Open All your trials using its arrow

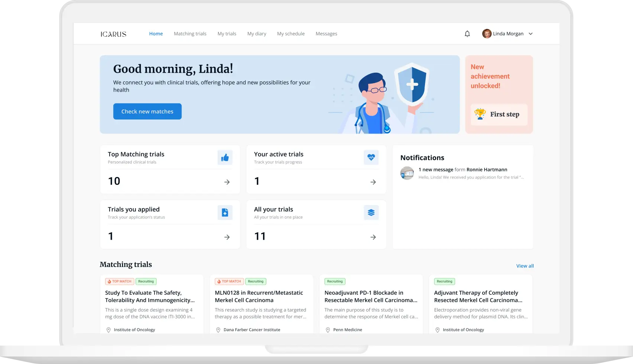coord(373,237)
